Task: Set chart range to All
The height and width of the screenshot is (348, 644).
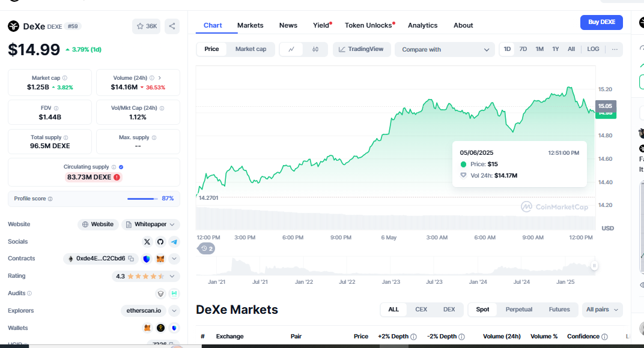Action: 571,49
